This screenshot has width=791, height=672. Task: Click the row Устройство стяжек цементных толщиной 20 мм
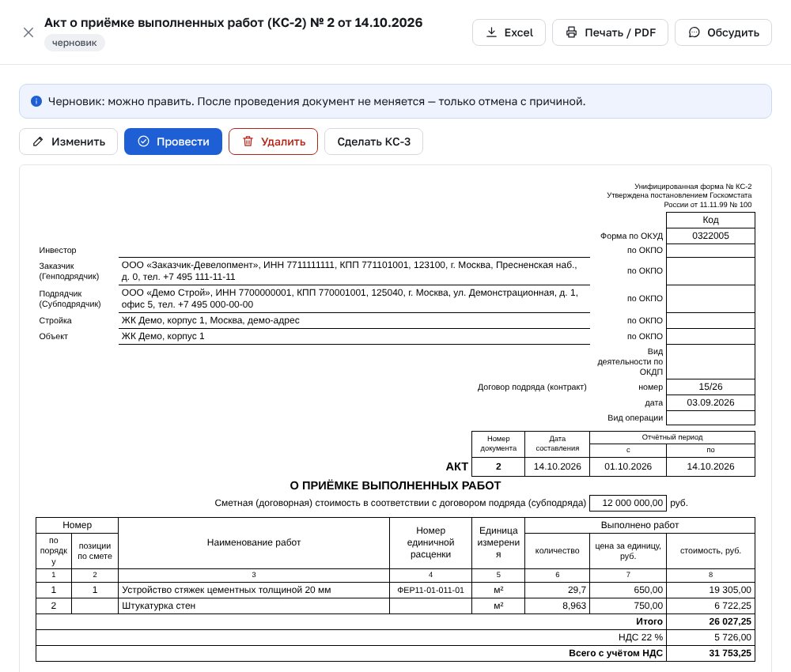[395, 590]
